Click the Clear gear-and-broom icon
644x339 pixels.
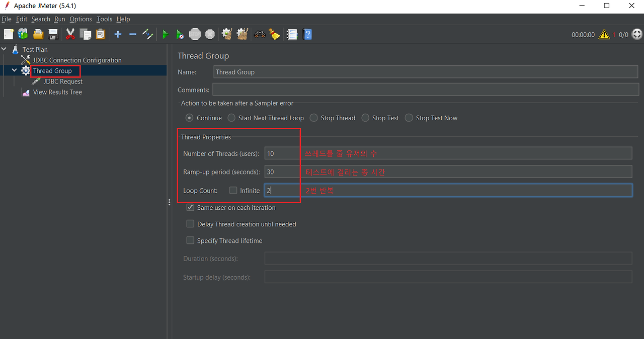tap(227, 34)
